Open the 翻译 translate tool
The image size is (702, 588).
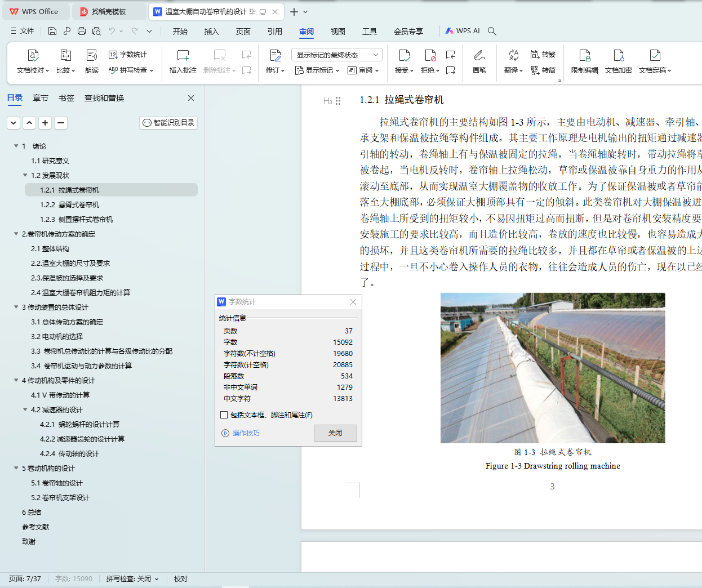pos(513,62)
